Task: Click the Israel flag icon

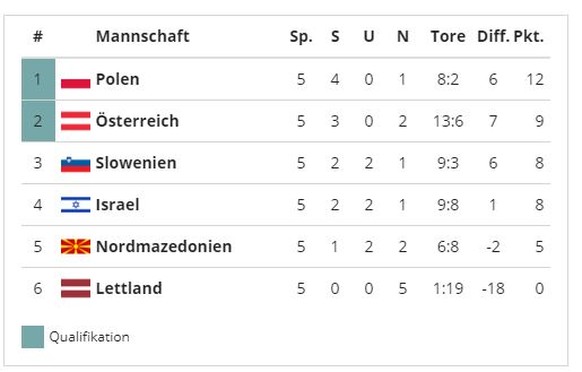Action: pos(75,205)
